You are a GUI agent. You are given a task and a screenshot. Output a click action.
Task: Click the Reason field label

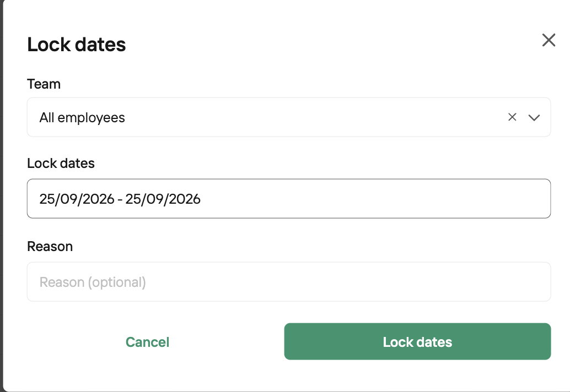(x=50, y=247)
